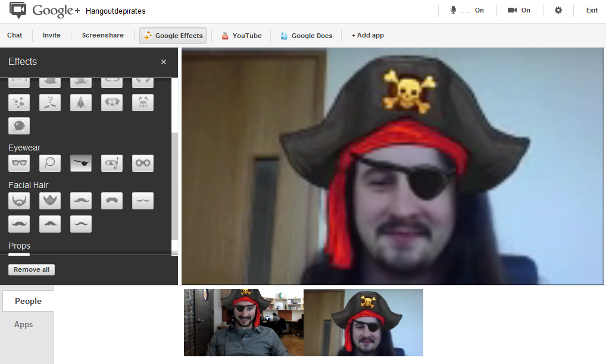Open the settings gear
This screenshot has height=364, width=606.
558,11
